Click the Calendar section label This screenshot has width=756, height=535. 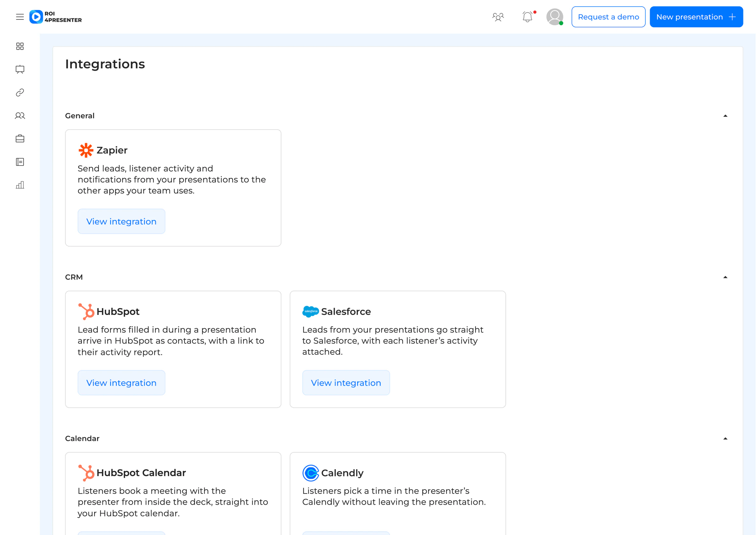point(82,439)
